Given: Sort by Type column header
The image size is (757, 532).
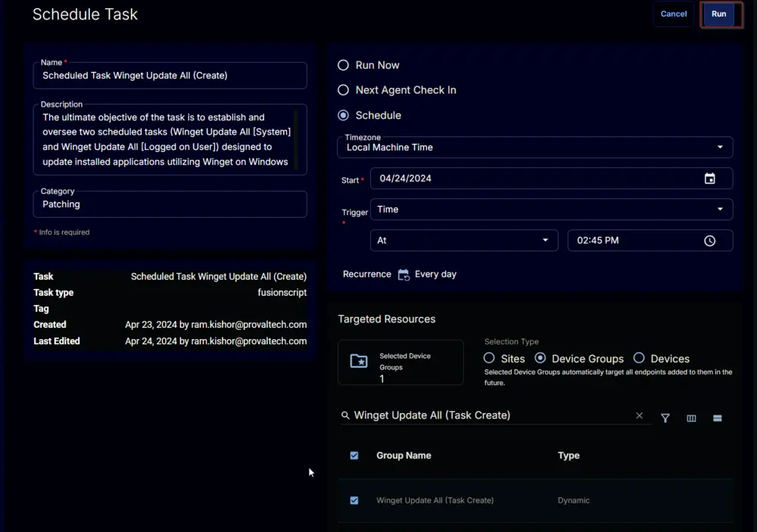Looking at the screenshot, I should pos(569,456).
